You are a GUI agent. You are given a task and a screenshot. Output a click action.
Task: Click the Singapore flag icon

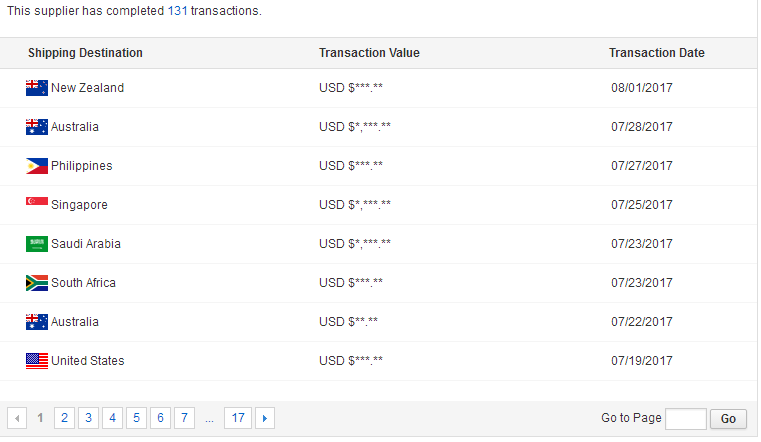click(37, 204)
